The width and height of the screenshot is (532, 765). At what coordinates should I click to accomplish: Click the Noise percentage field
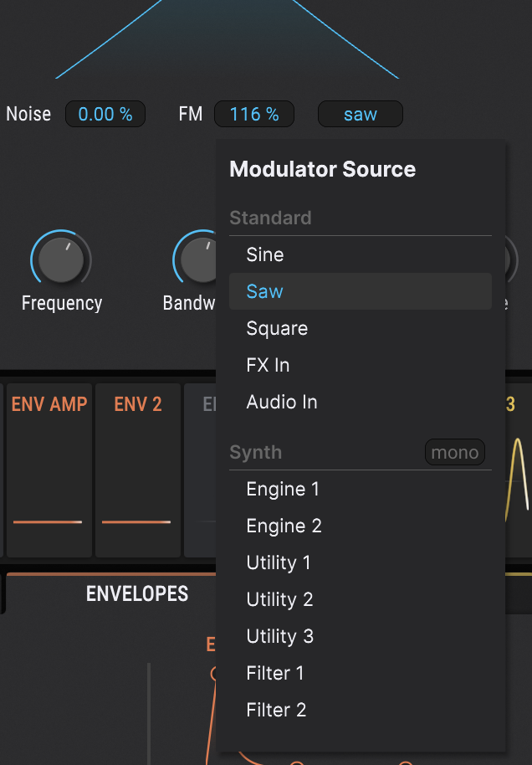click(105, 114)
